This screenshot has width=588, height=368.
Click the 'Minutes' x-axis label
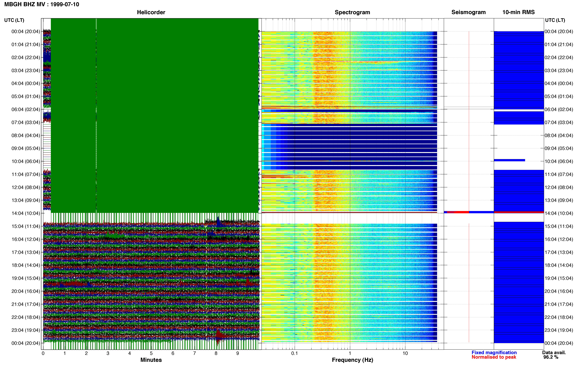tap(151, 360)
